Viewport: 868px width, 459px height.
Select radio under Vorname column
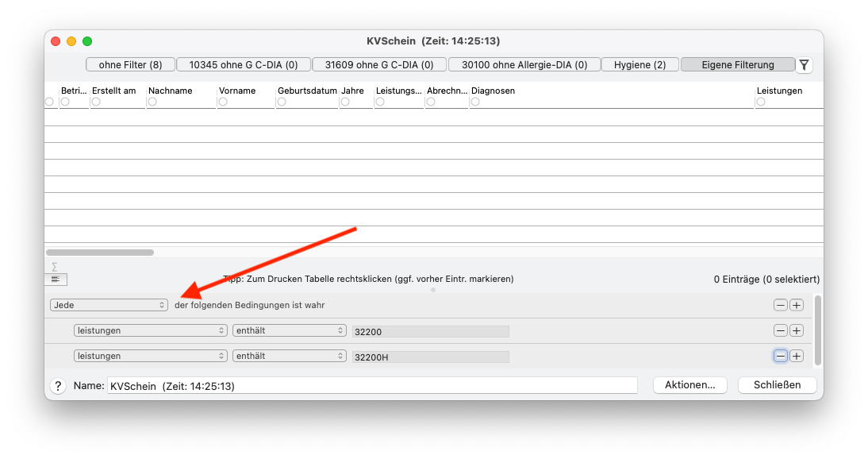tap(222, 102)
